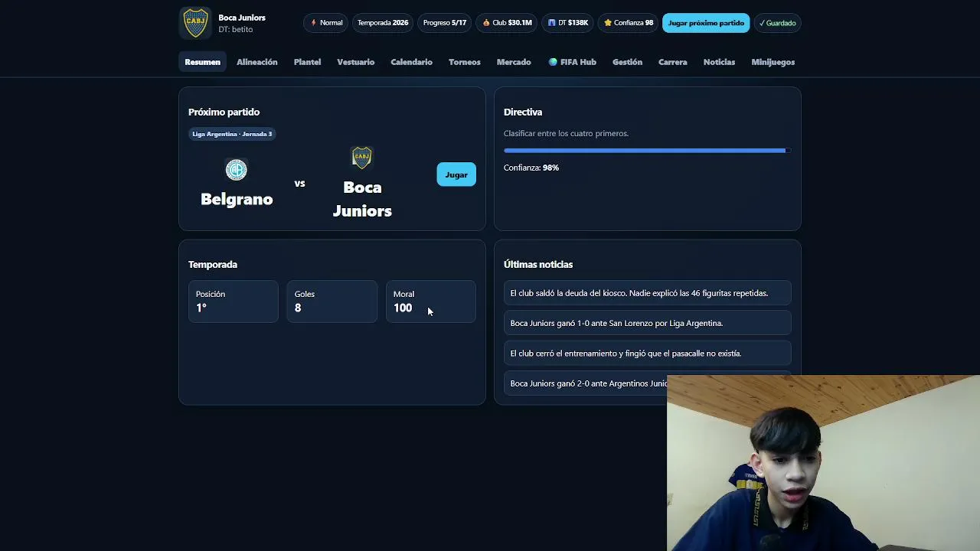Click the Directiva heading

[523, 112]
